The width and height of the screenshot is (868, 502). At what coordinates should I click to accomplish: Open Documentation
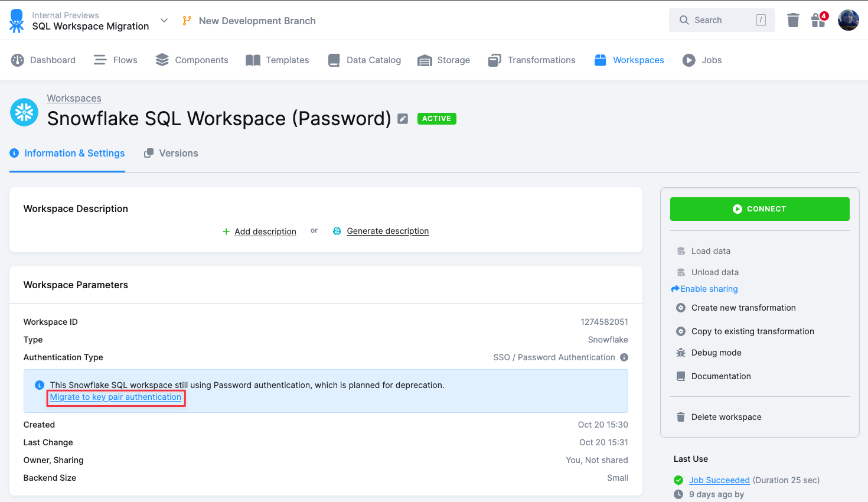pos(720,376)
